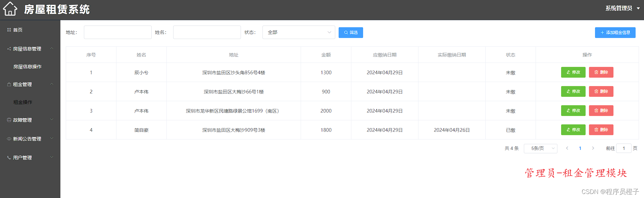The width and height of the screenshot is (644, 198).
Task: Click the 应缴纳日期 column header
Action: click(385, 55)
